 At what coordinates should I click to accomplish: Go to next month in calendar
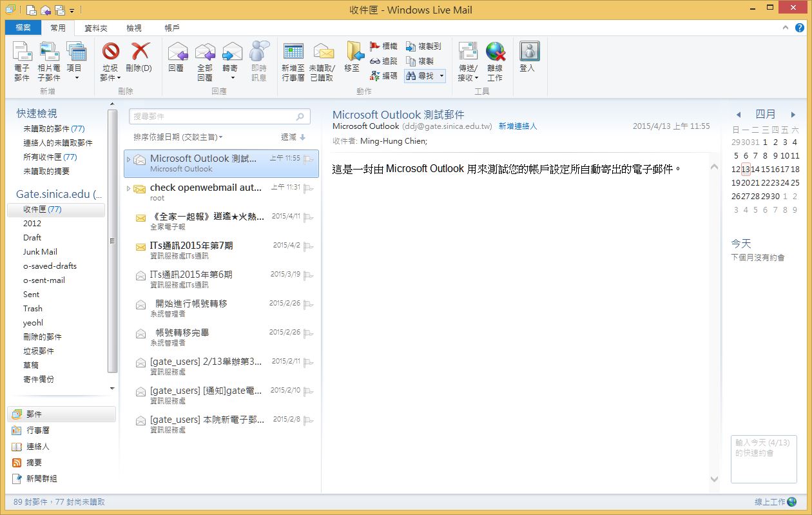click(x=793, y=115)
